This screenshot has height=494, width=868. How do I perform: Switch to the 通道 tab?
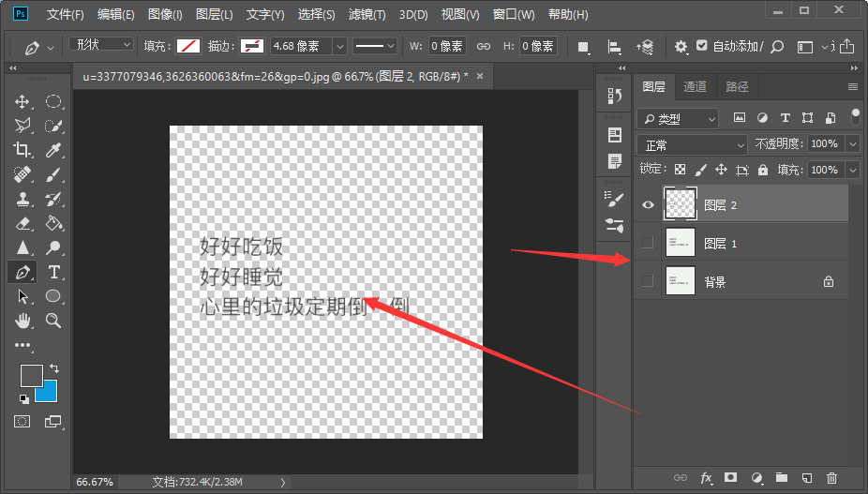click(695, 86)
